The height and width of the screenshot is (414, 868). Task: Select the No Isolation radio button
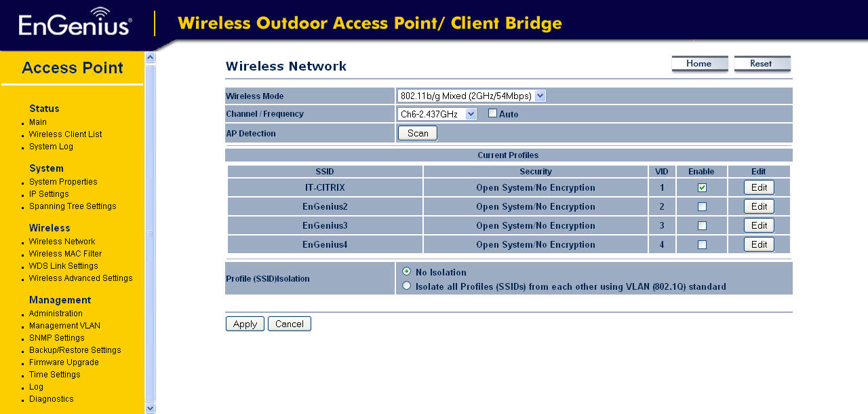pyautogui.click(x=406, y=271)
